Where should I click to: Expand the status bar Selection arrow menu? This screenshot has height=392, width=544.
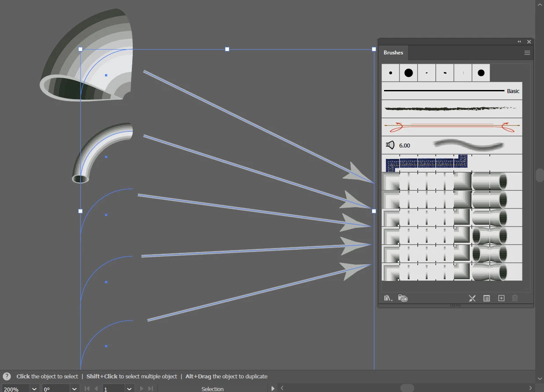[x=273, y=388]
